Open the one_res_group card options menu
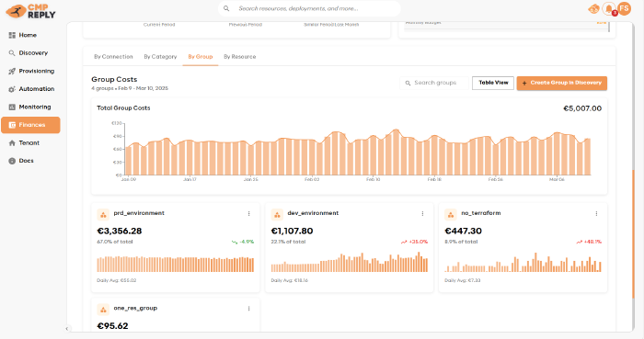Viewport: 644px width, 339px height. [249, 309]
